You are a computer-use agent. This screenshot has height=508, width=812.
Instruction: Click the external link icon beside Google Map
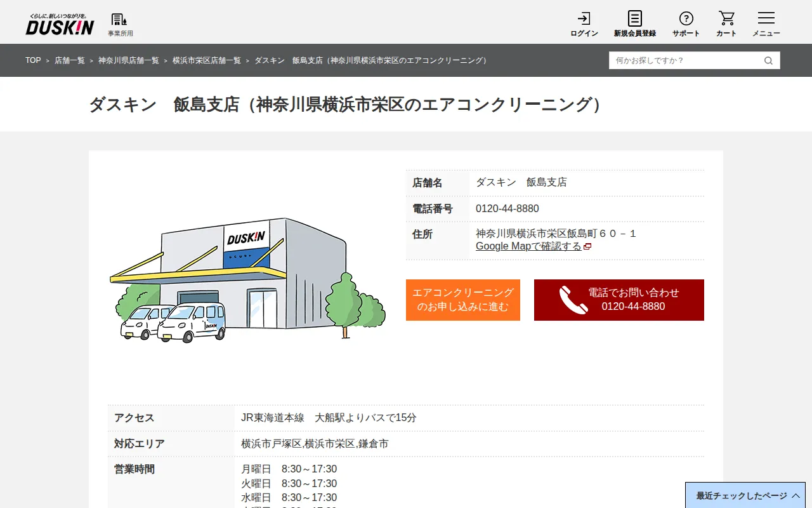point(587,246)
